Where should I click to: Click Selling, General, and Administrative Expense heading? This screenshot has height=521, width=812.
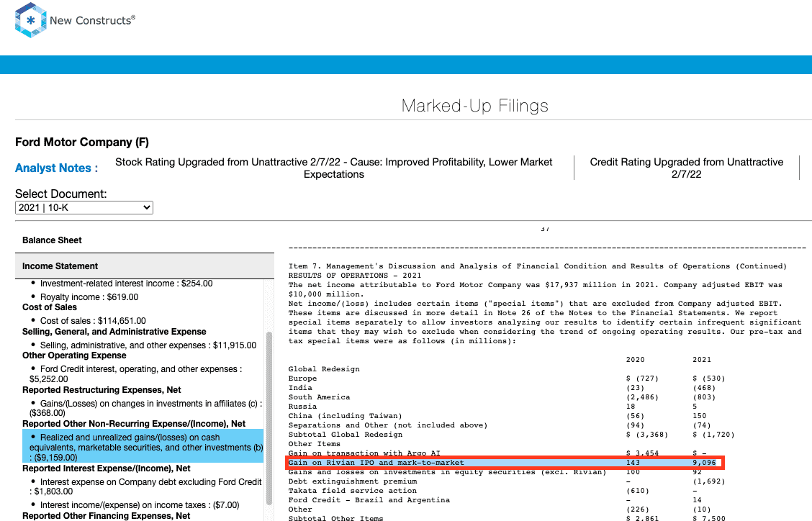(114, 332)
